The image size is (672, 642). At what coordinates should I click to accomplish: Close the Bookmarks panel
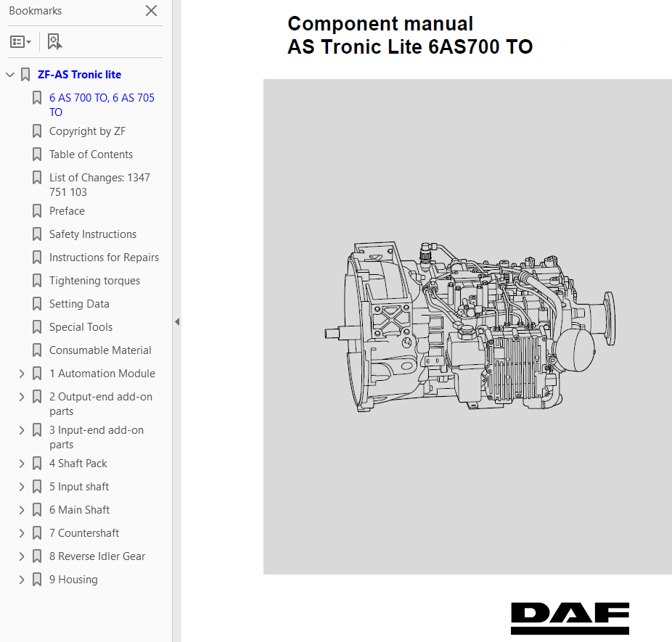[x=151, y=10]
